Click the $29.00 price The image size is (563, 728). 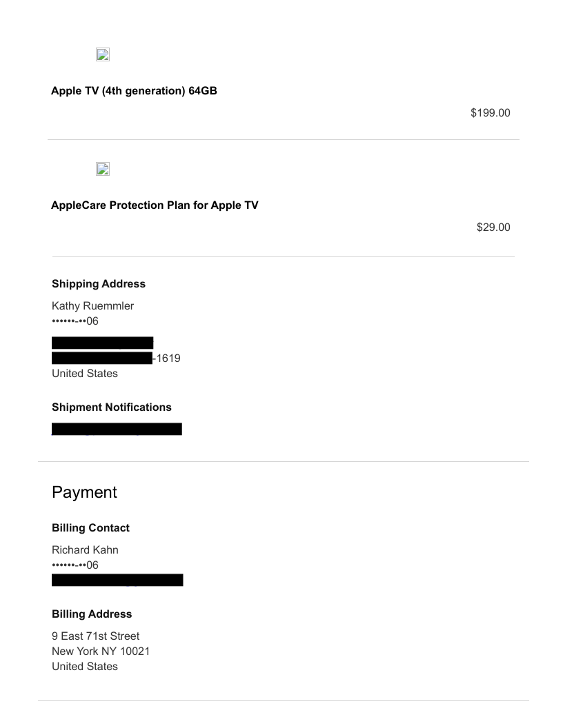(x=493, y=228)
